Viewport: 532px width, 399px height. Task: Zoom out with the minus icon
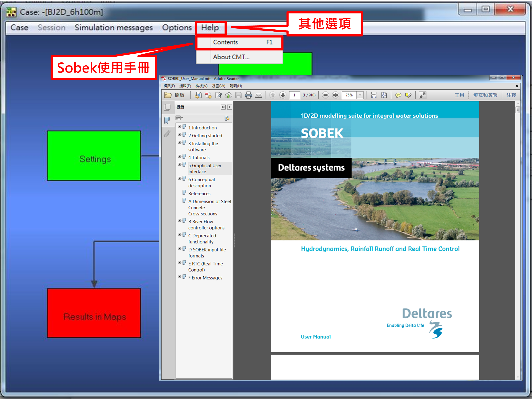point(325,95)
